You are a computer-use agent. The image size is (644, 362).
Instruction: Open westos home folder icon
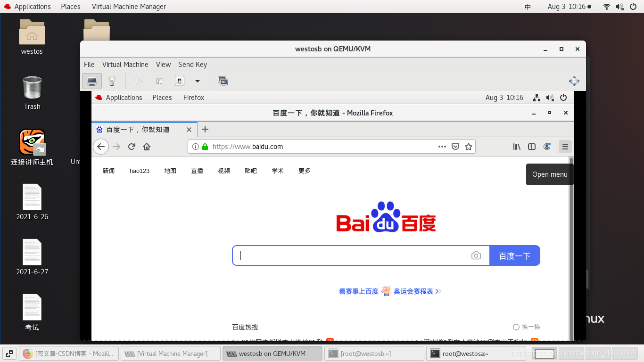pyautogui.click(x=32, y=37)
